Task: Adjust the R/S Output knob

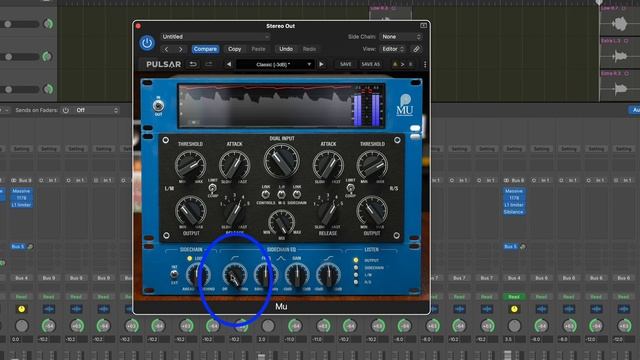Action: point(372,211)
